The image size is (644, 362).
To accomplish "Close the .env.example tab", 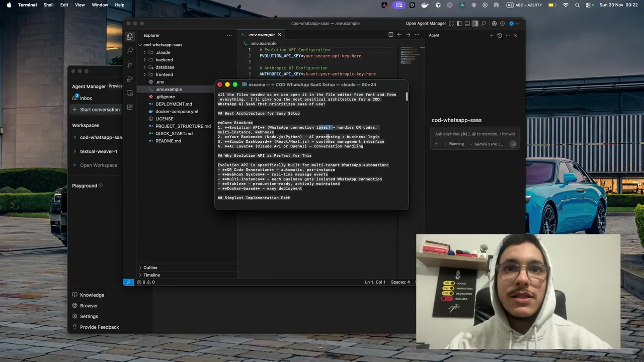I will coord(279,35).
